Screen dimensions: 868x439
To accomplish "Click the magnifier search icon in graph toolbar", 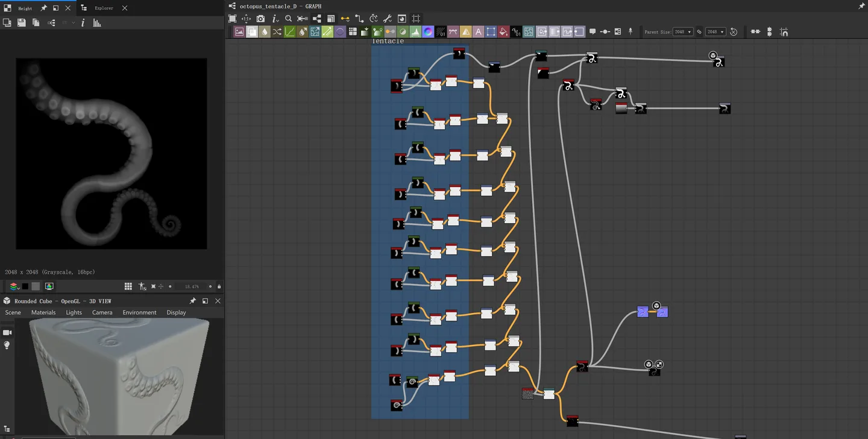I will coord(288,19).
